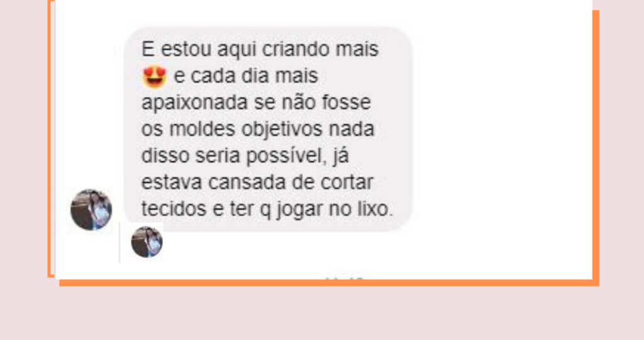
Task: Click the heart-eyes emoji in the message
Action: pyautogui.click(x=155, y=76)
